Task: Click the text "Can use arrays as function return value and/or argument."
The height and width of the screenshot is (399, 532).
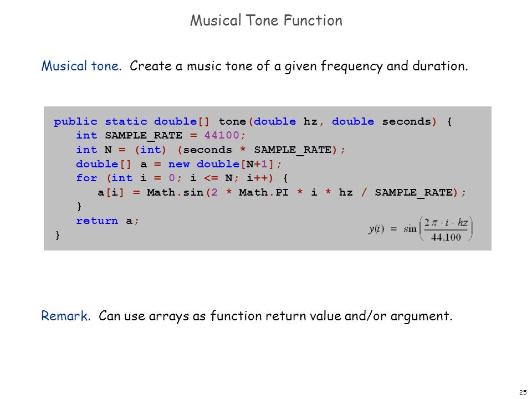Action: click(x=275, y=316)
